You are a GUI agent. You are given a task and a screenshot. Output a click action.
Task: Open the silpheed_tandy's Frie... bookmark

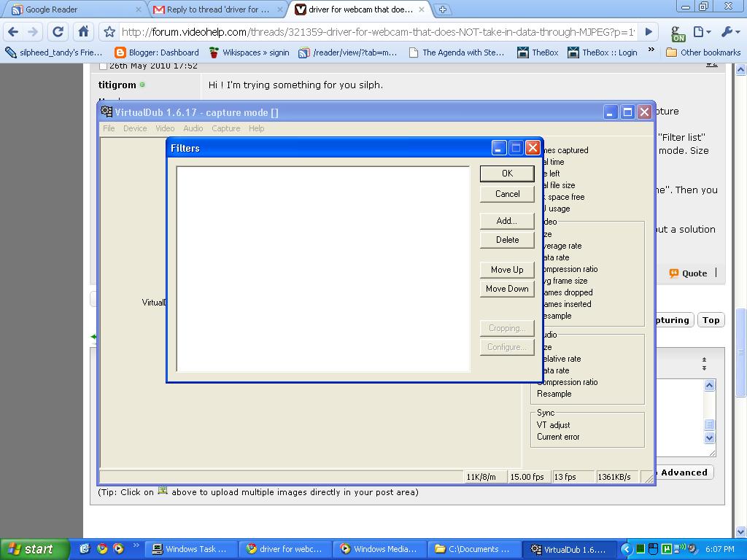pyautogui.click(x=54, y=52)
